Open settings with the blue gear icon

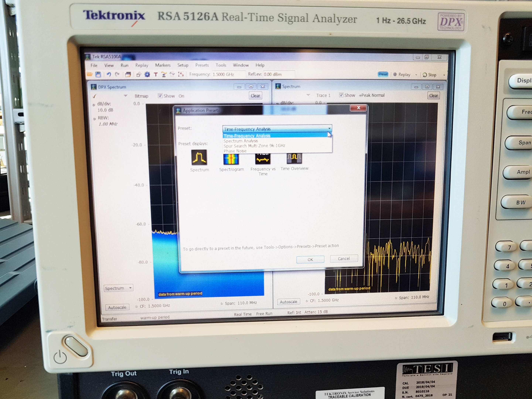tap(147, 75)
